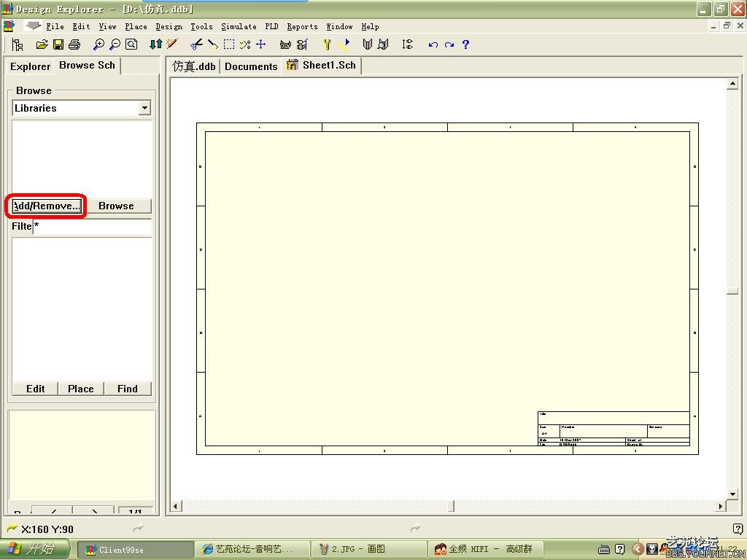Click the Print icon in the toolbar
747x560 pixels.
tap(74, 44)
